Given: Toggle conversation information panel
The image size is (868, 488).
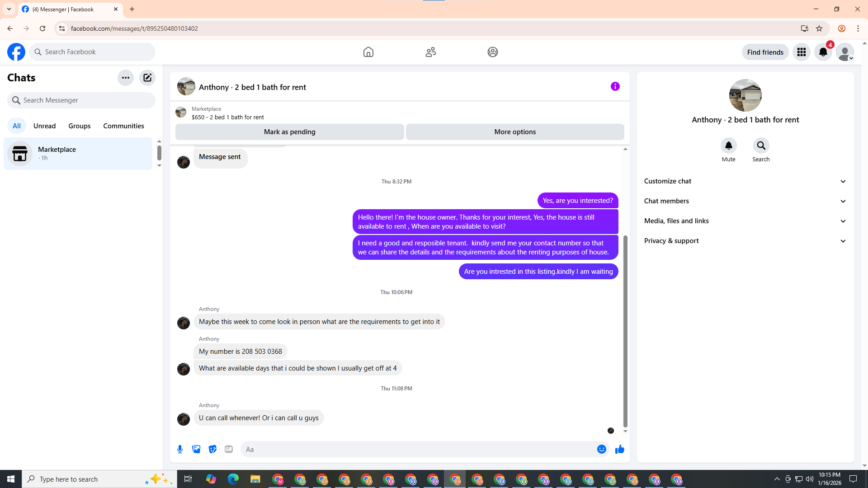Looking at the screenshot, I should tap(615, 86).
